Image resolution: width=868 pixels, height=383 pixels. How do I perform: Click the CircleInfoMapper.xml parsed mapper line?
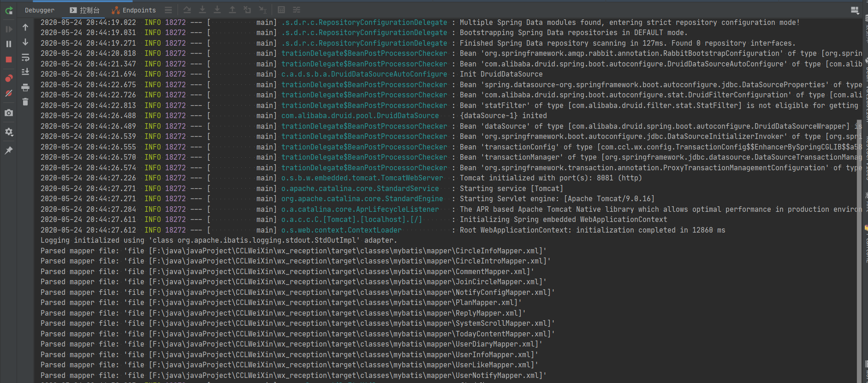pos(293,251)
